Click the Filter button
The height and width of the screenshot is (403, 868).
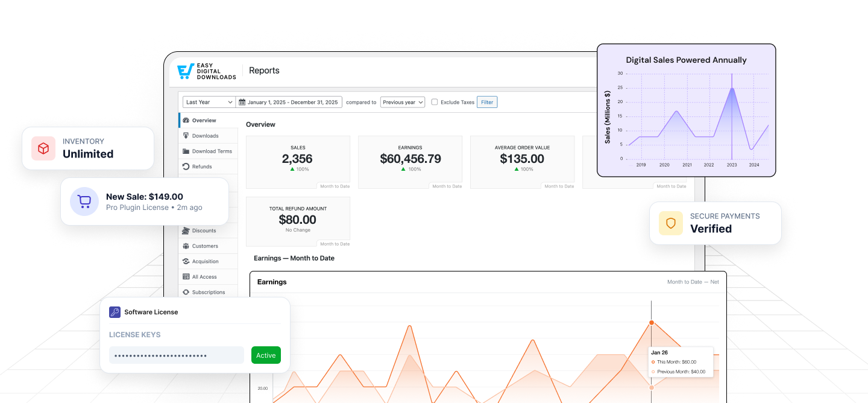pyautogui.click(x=487, y=102)
